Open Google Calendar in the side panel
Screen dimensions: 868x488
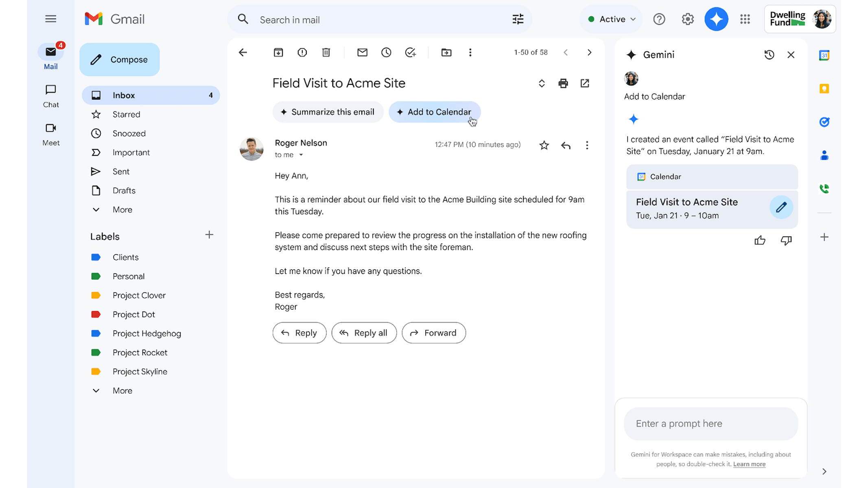point(824,55)
